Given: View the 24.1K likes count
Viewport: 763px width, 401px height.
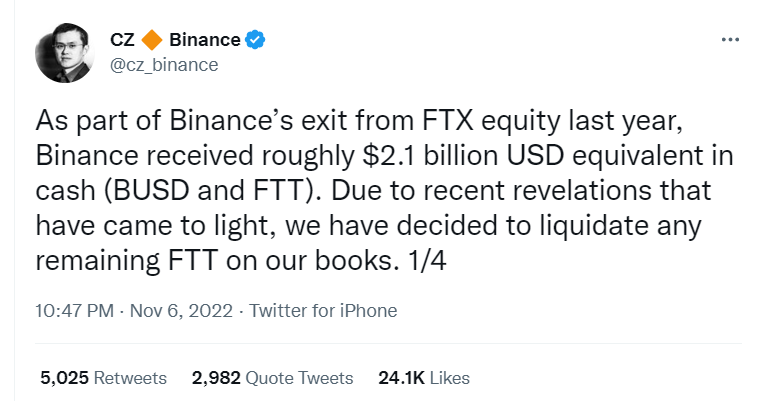Looking at the screenshot, I should [401, 378].
